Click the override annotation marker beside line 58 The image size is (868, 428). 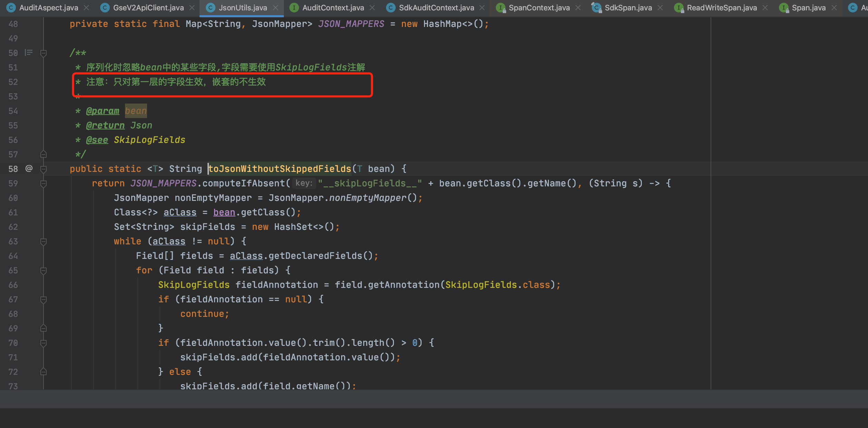(x=29, y=168)
